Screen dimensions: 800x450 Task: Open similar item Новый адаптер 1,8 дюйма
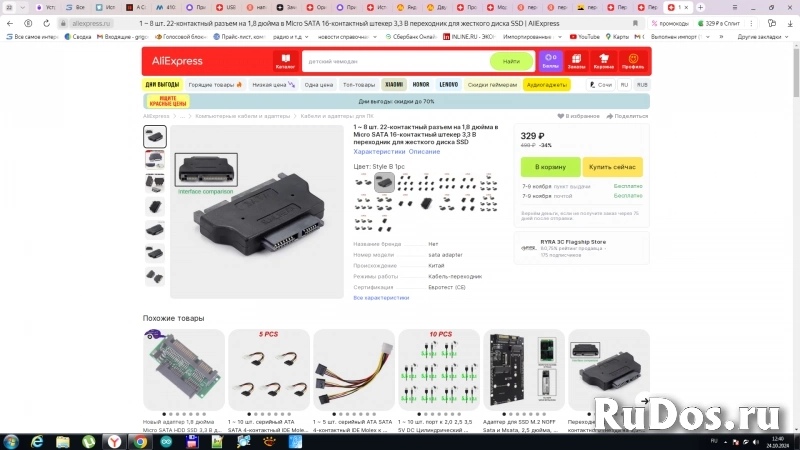point(184,370)
